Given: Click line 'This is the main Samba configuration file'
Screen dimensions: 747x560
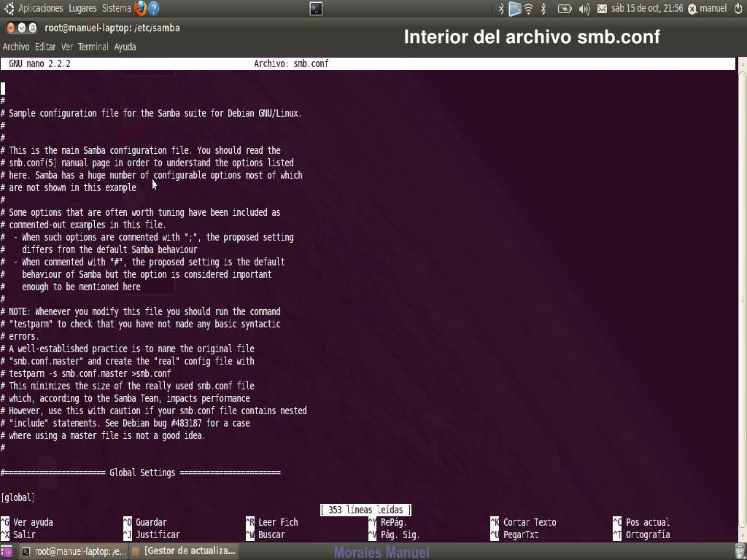Looking at the screenshot, I should (x=141, y=150).
